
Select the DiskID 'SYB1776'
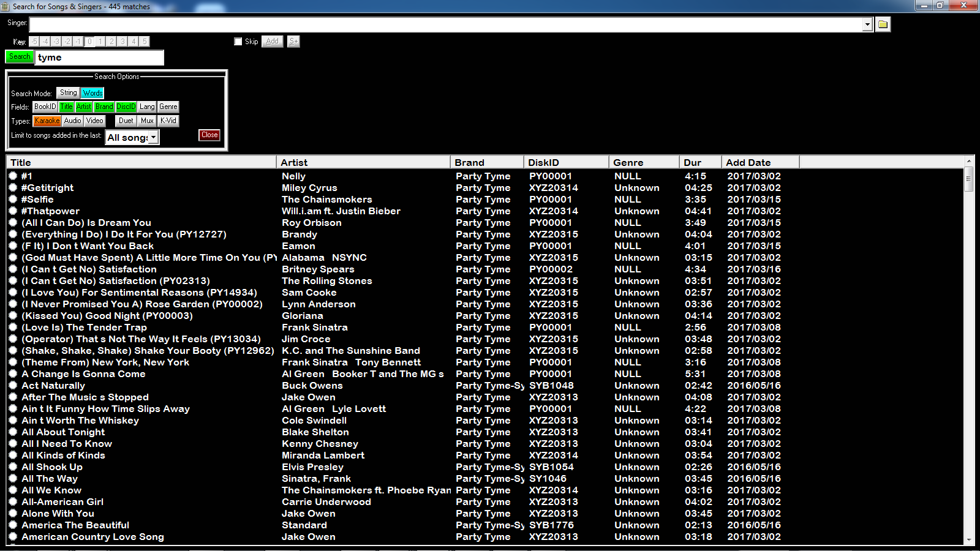(x=551, y=525)
